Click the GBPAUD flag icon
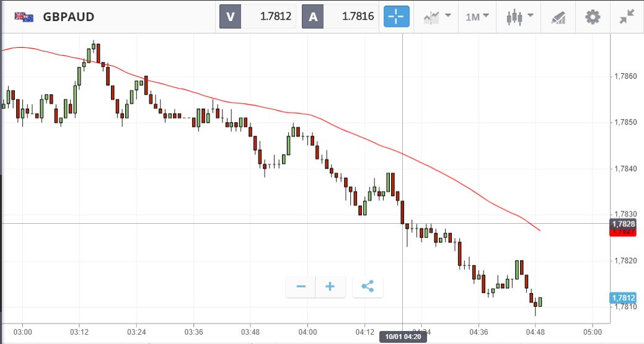This screenshot has height=344, width=644. coord(24,17)
